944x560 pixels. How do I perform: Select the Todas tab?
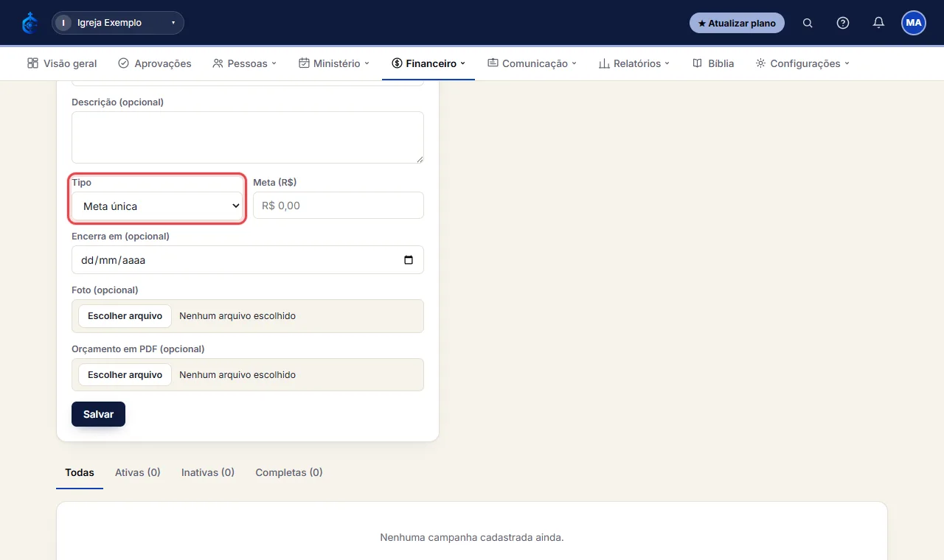80,472
